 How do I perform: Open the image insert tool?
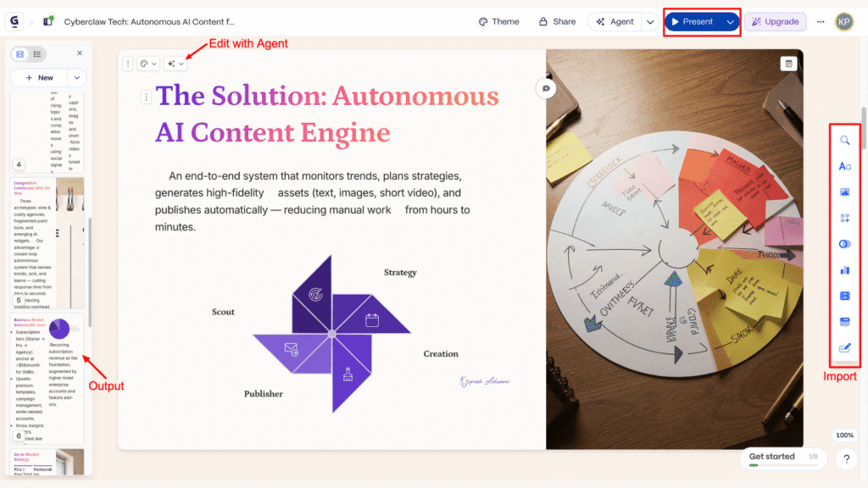[845, 192]
